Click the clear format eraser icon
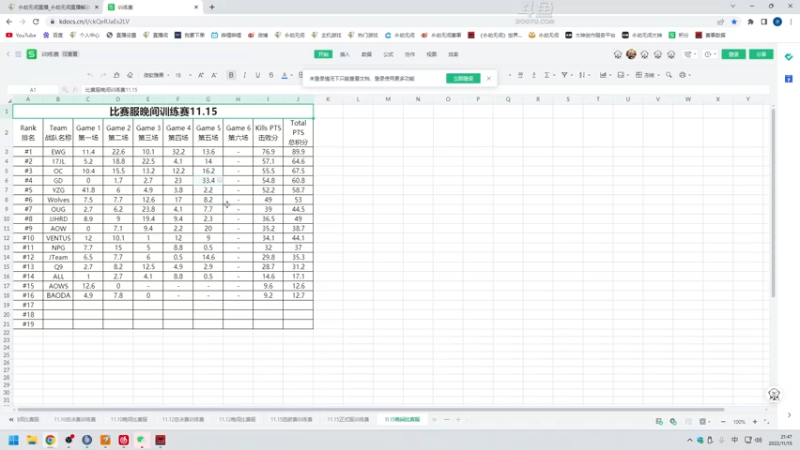Image resolution: width=800 pixels, height=450 pixels. pyautogui.click(x=130, y=75)
